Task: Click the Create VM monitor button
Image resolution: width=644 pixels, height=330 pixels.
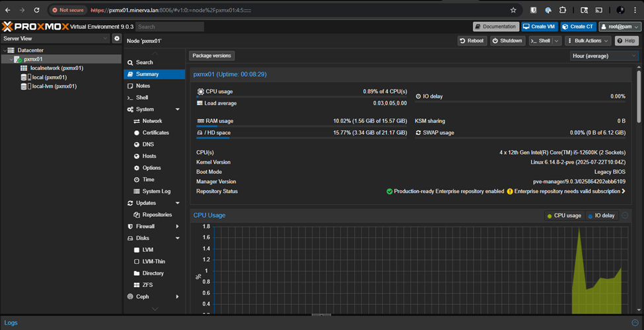Action: click(539, 26)
